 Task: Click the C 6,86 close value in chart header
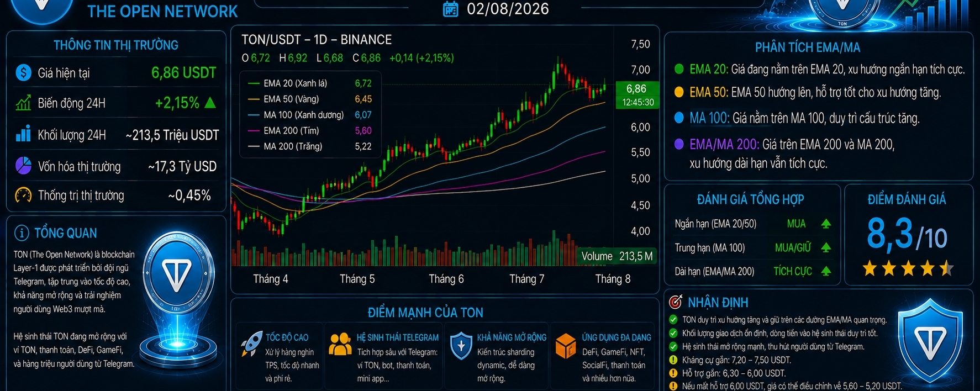[x=366, y=58]
